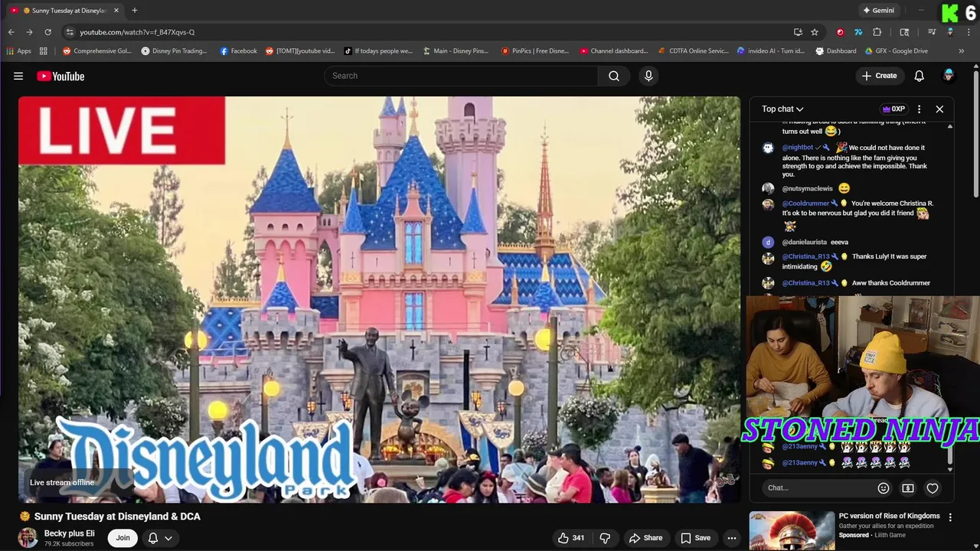Focus the YouTube search field
Image resolution: width=980 pixels, height=551 pixels.
461,76
